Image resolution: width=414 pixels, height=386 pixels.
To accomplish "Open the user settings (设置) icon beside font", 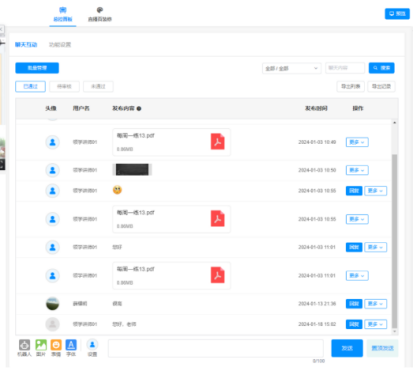I will coord(92,345).
